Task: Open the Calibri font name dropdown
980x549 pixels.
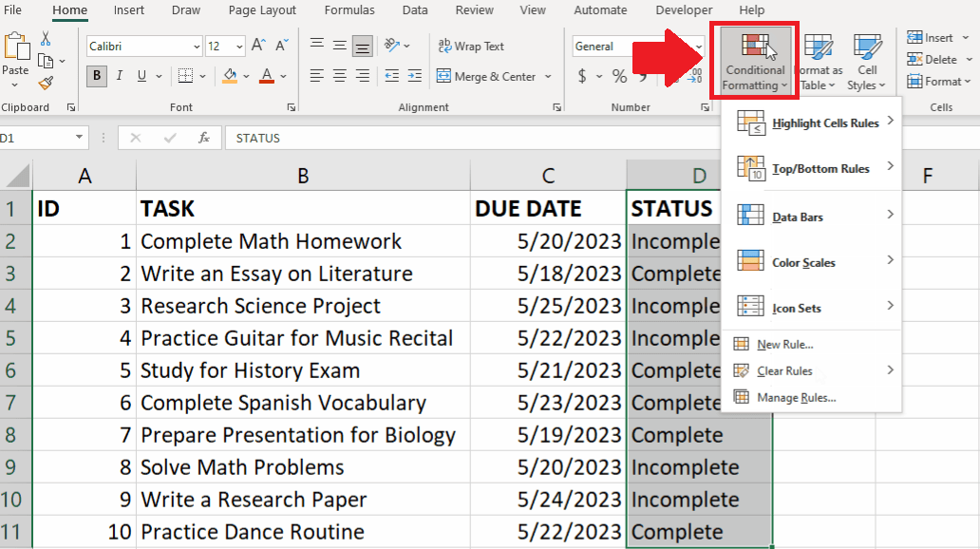Action: (x=195, y=46)
